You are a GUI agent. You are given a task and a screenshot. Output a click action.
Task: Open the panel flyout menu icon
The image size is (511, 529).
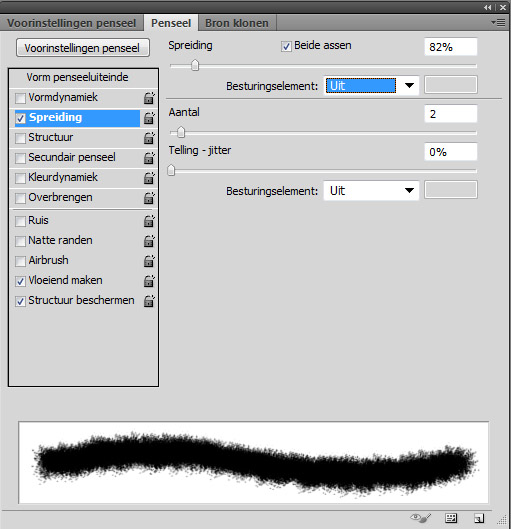pos(498,23)
